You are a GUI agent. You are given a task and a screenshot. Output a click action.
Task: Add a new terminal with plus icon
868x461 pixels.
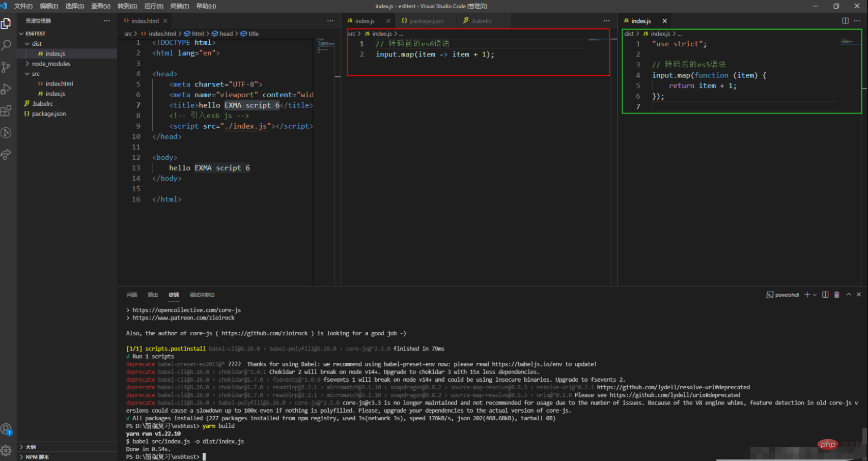[x=807, y=295]
